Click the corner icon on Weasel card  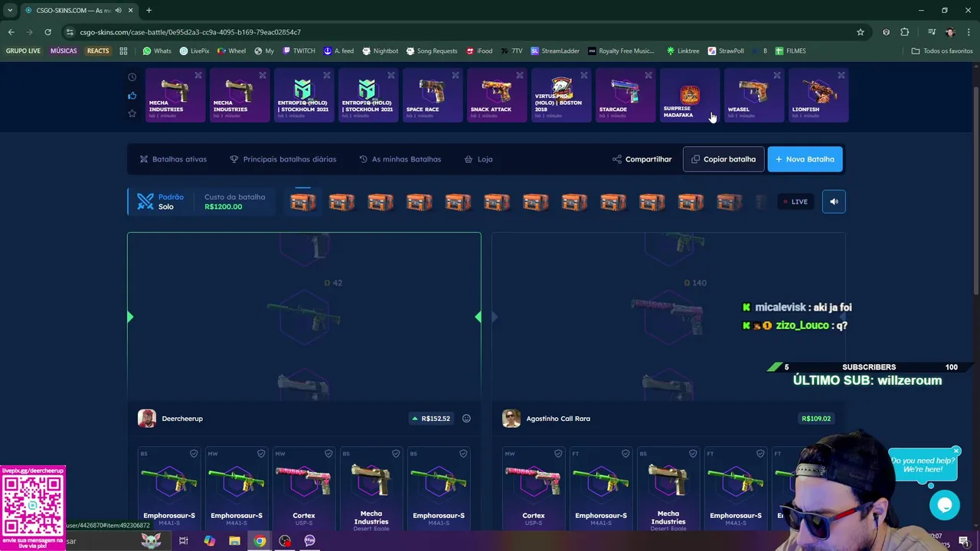click(x=777, y=75)
